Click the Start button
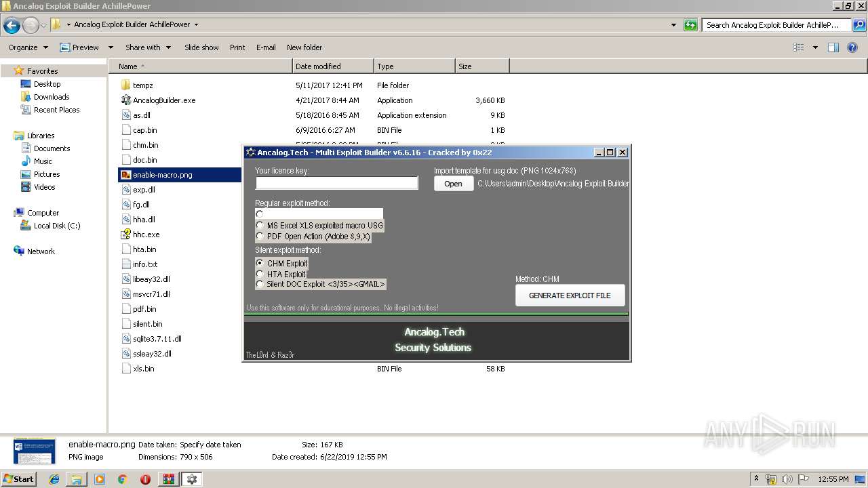Image resolution: width=868 pixels, height=488 pixels. (x=19, y=479)
